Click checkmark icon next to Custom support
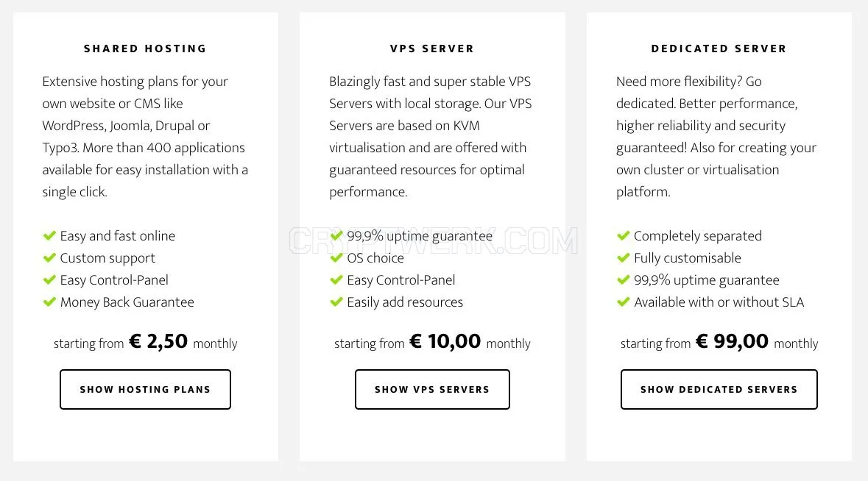The width and height of the screenshot is (868, 481). (x=49, y=258)
